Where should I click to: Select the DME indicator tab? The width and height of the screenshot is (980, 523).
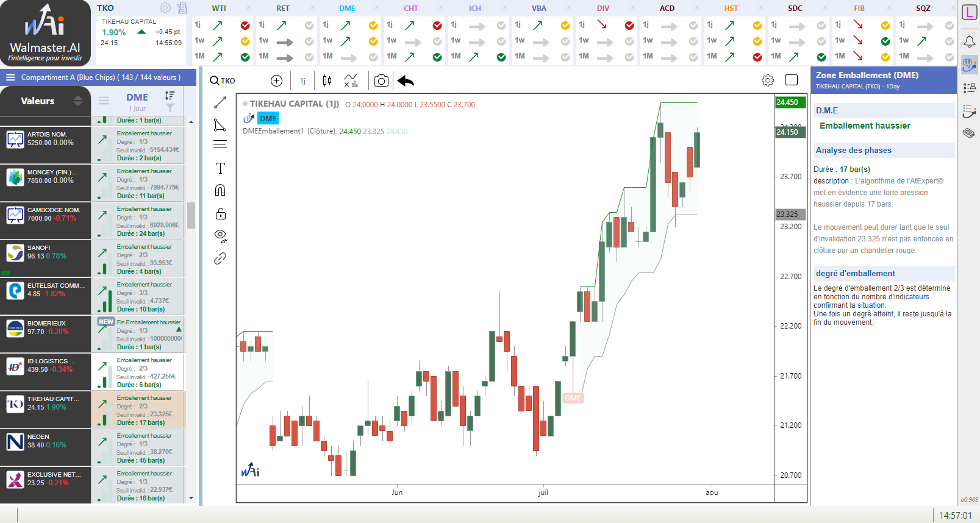point(347,9)
